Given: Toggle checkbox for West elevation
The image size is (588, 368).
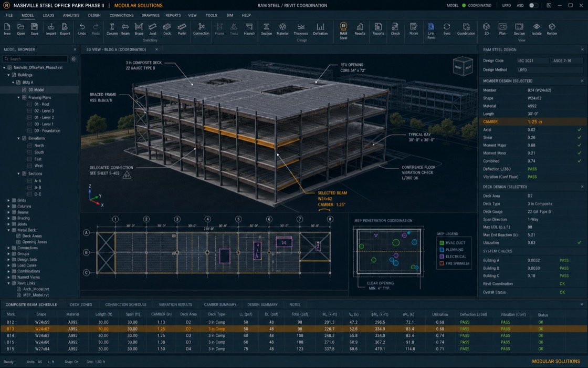Looking at the screenshot, I should click(x=29, y=166).
